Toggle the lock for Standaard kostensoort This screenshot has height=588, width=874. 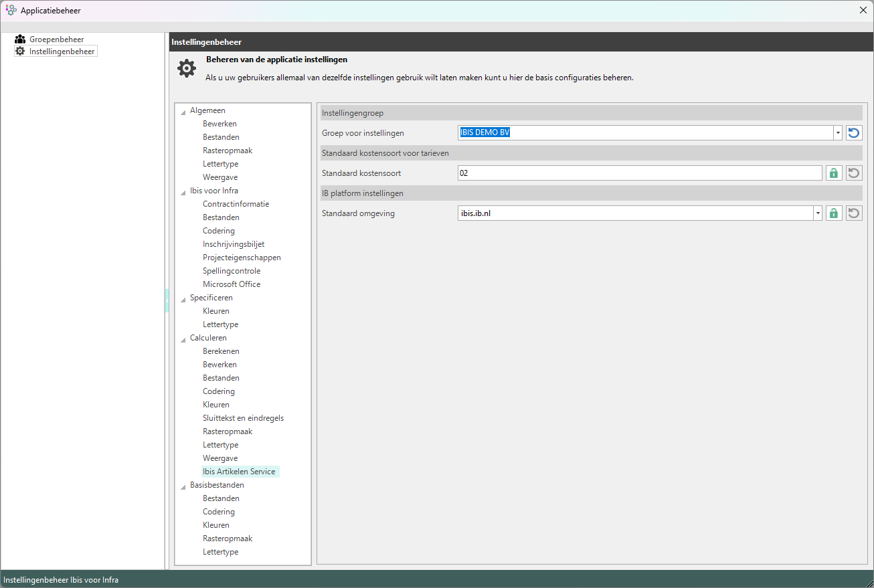(x=833, y=173)
